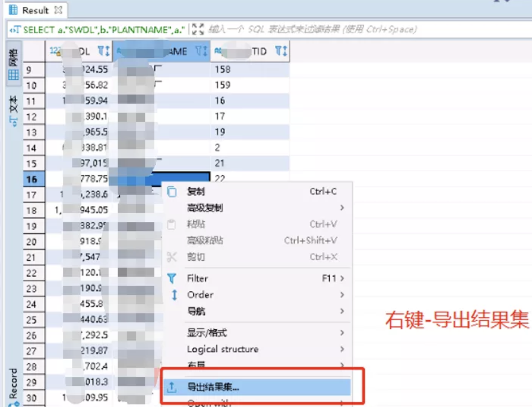Select the scissors cut icon in the context menu
This screenshot has height=407, width=532.
(x=172, y=257)
